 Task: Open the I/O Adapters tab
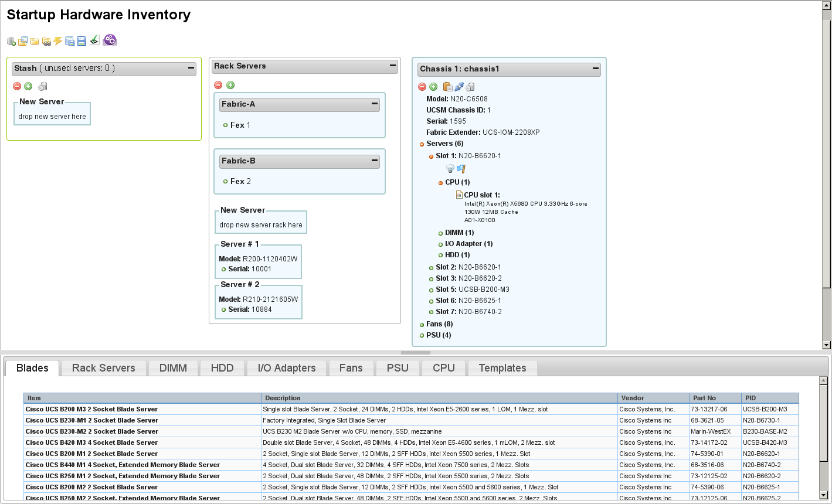[x=287, y=368]
